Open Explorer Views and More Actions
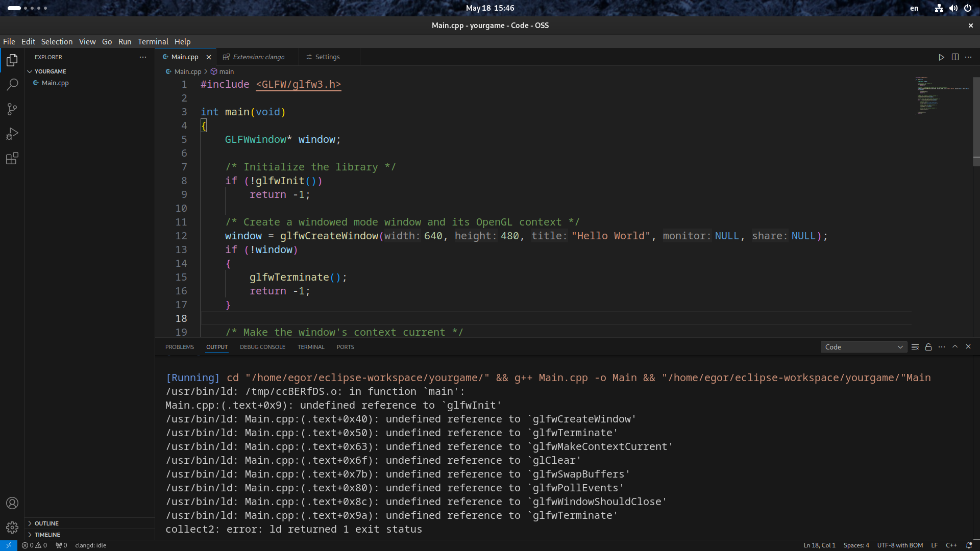Screen dimensions: 980x551 click(x=143, y=57)
